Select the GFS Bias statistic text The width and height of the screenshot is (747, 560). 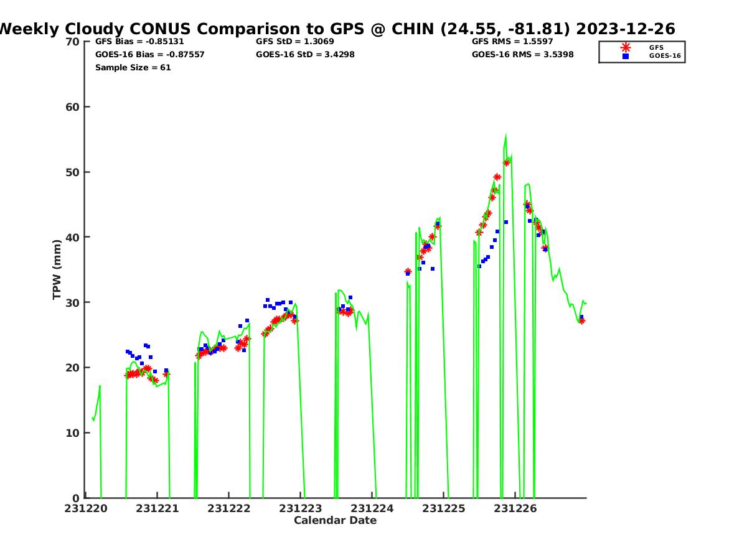(x=139, y=42)
